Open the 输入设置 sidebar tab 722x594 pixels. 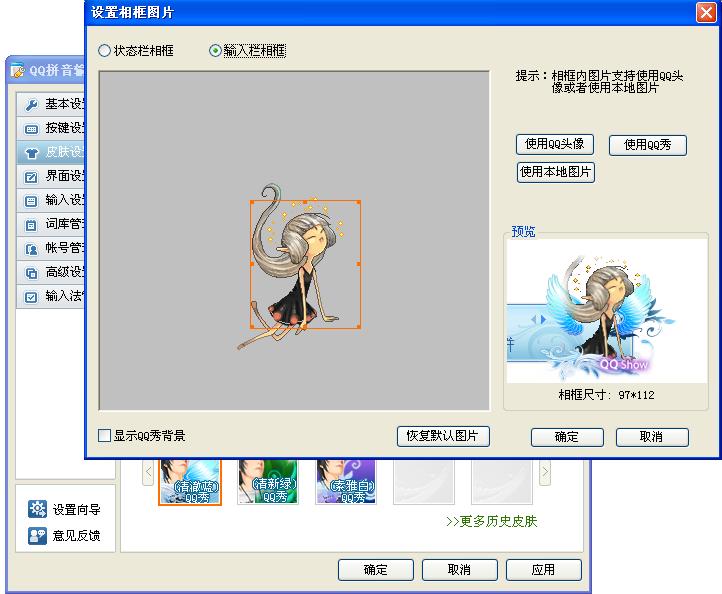pos(51,200)
